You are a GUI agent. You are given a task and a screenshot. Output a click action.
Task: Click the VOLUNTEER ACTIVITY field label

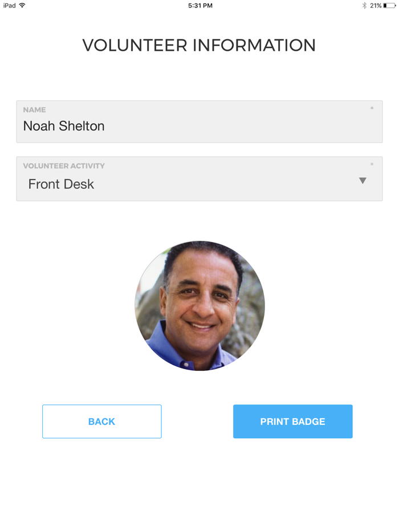pos(64,166)
